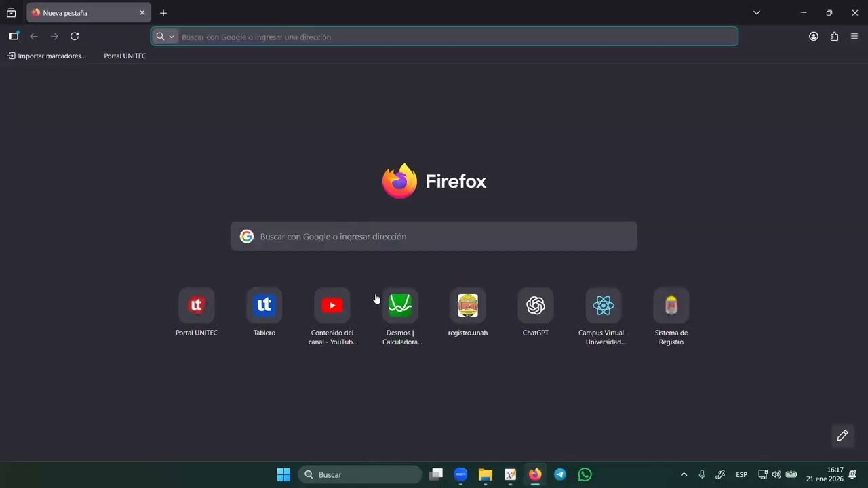868x488 pixels.
Task: Click Importar marcadores bookmark
Action: (x=47, y=56)
